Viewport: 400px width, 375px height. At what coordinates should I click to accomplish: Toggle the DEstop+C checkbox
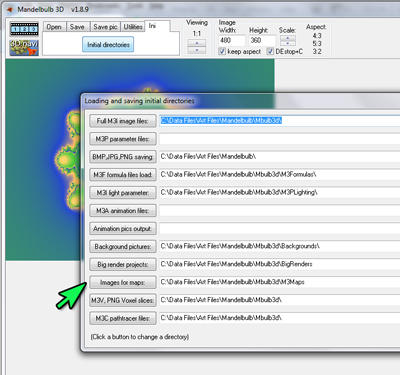(x=270, y=51)
